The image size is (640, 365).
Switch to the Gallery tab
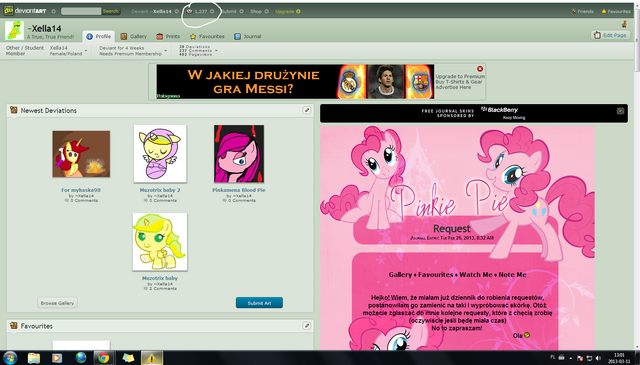click(x=133, y=36)
